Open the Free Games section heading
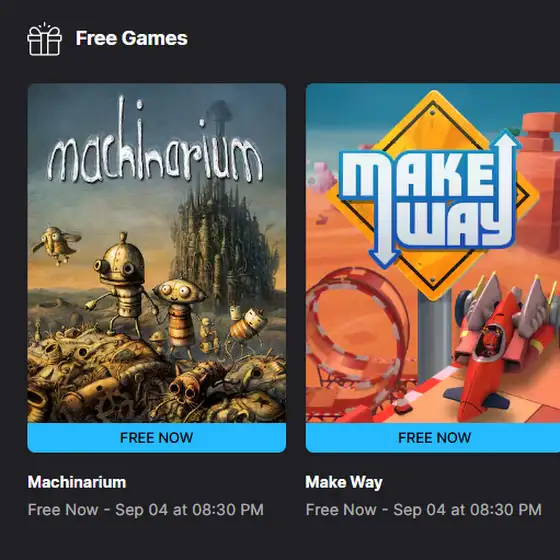 [x=131, y=38]
